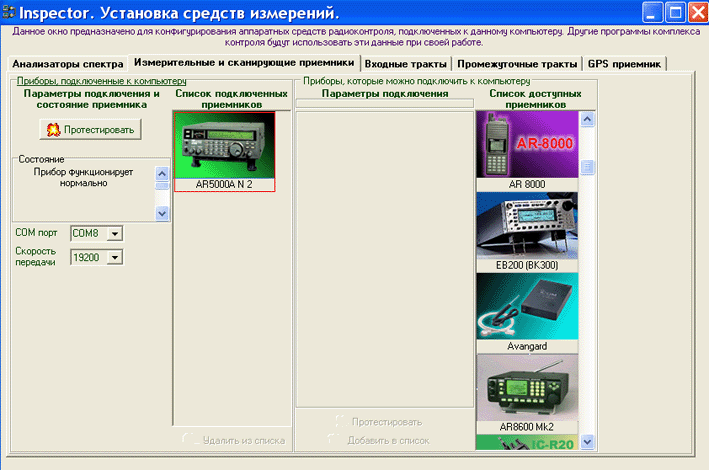This screenshot has height=470, width=709.
Task: Select Измерительные и сканирующие приемники tab
Action: [244, 63]
